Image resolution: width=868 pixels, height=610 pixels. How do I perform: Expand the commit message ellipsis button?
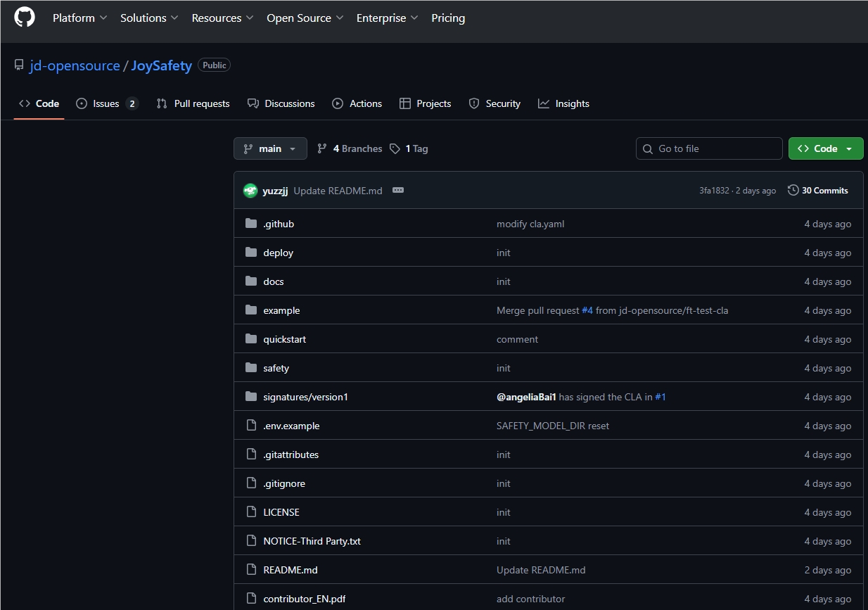pyautogui.click(x=398, y=191)
